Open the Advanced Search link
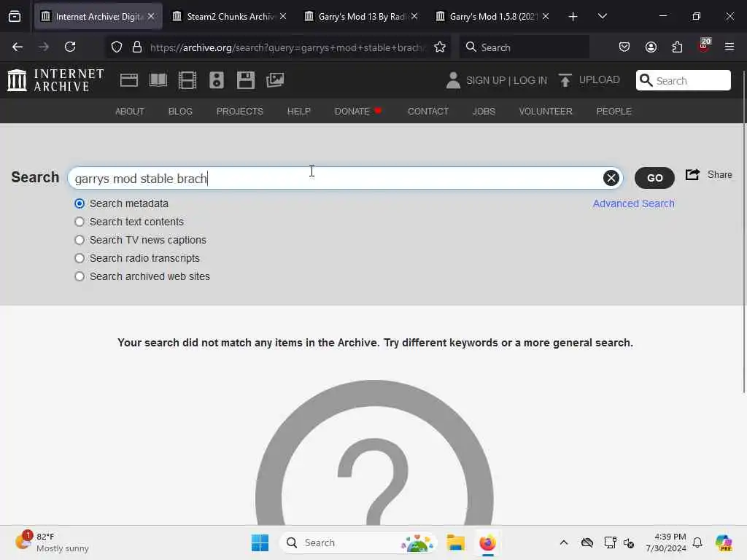This screenshot has height=560, width=747. pyautogui.click(x=633, y=204)
